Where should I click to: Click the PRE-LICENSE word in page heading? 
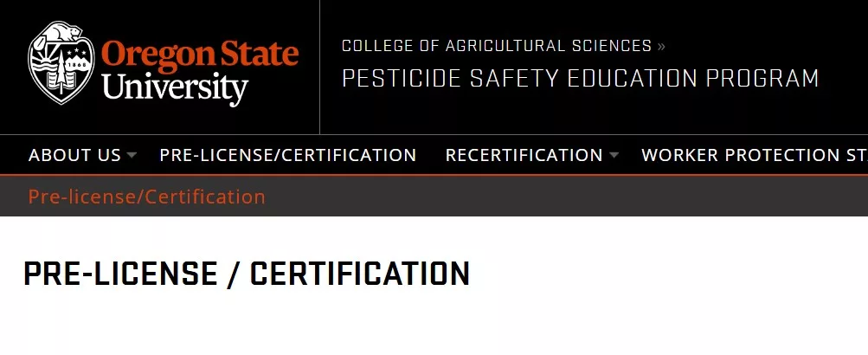point(120,274)
